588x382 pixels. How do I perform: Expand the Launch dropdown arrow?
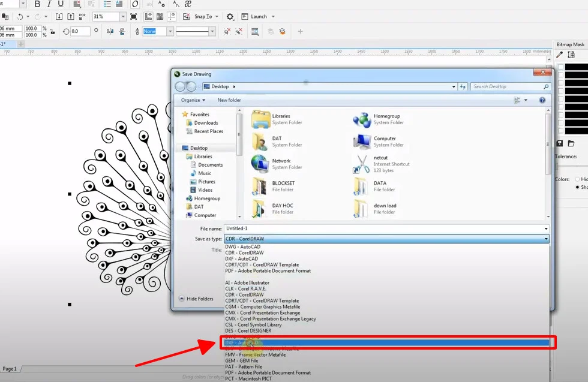(x=273, y=17)
